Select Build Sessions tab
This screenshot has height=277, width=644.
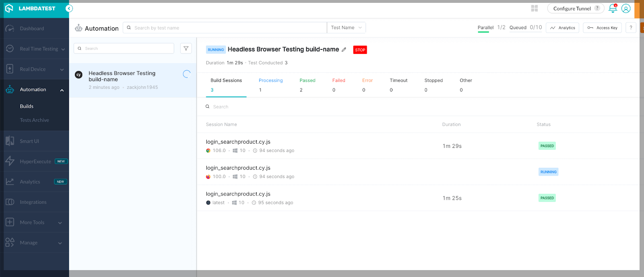pyautogui.click(x=226, y=85)
